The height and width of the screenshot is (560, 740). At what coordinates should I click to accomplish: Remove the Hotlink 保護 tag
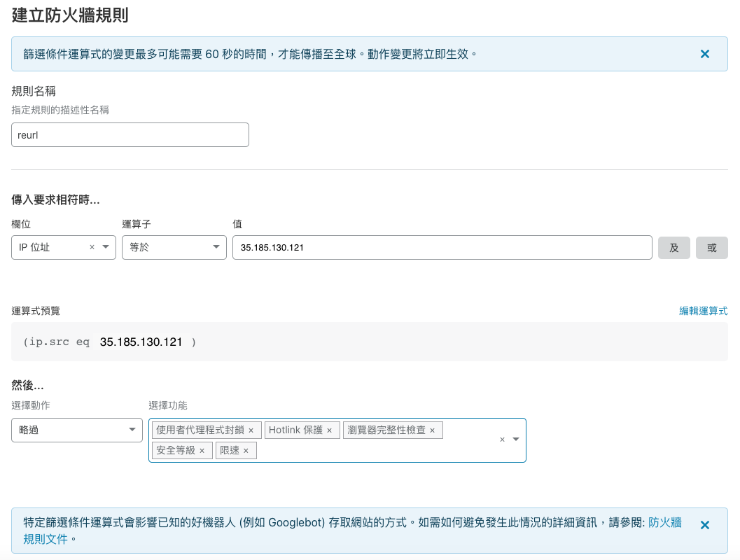(x=329, y=430)
